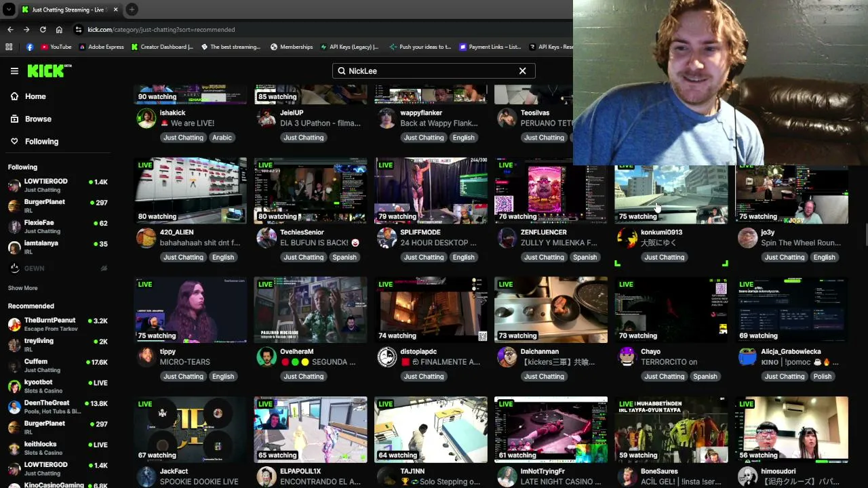868x488 pixels.
Task: Click the Polish tag under Alicja_Grabowiecka
Action: point(822,376)
